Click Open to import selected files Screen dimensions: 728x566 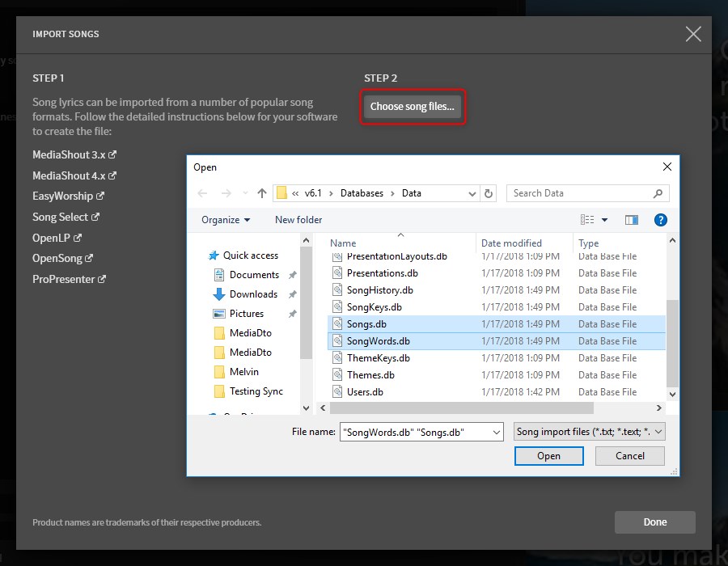click(x=548, y=456)
